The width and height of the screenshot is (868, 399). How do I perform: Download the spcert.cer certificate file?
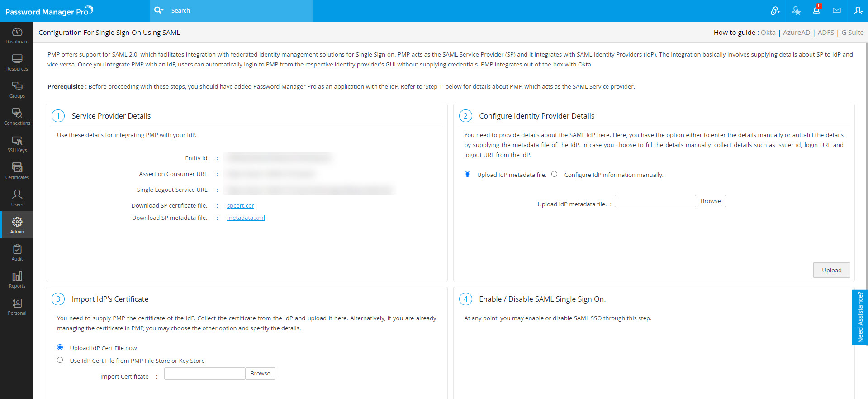240,205
